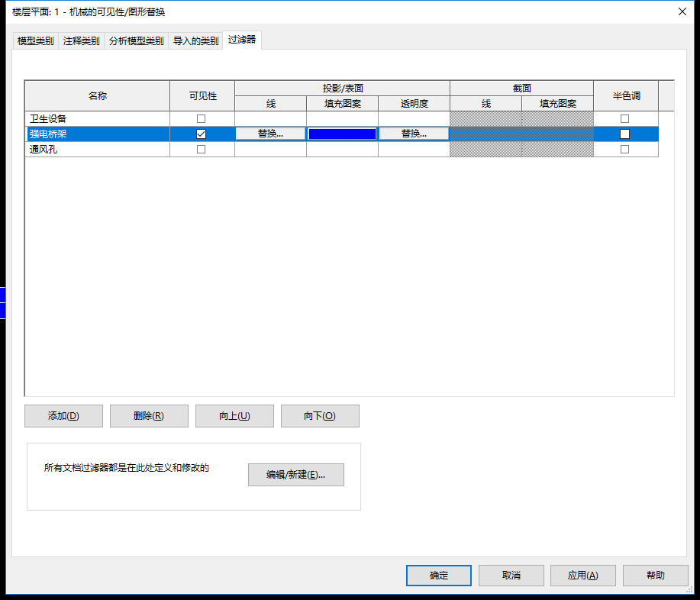Switch to the 注释类别 tab

[x=81, y=41]
